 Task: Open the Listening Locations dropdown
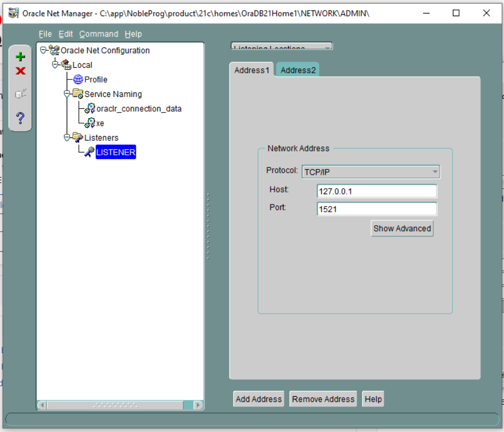tap(282, 46)
